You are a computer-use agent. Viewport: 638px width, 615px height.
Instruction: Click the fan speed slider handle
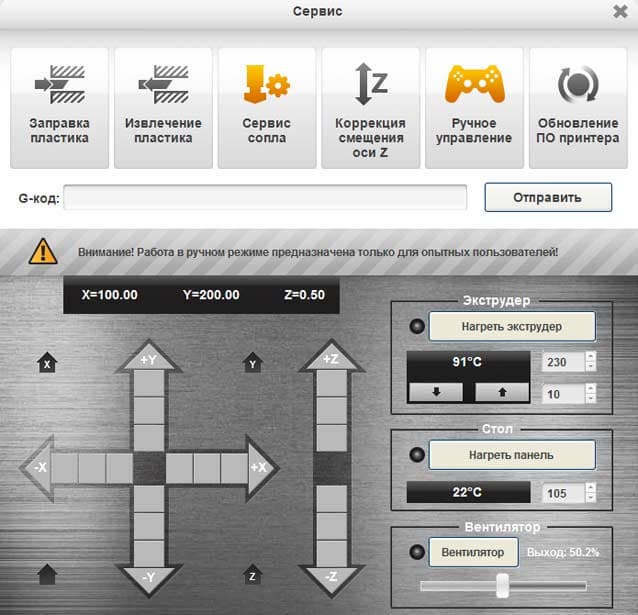[503, 586]
